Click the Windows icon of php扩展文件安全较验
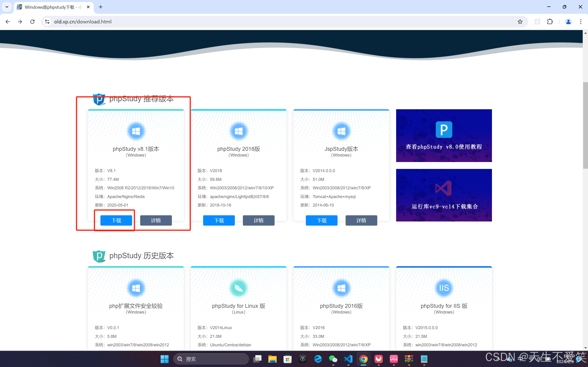The width and height of the screenshot is (588, 367). click(136, 288)
